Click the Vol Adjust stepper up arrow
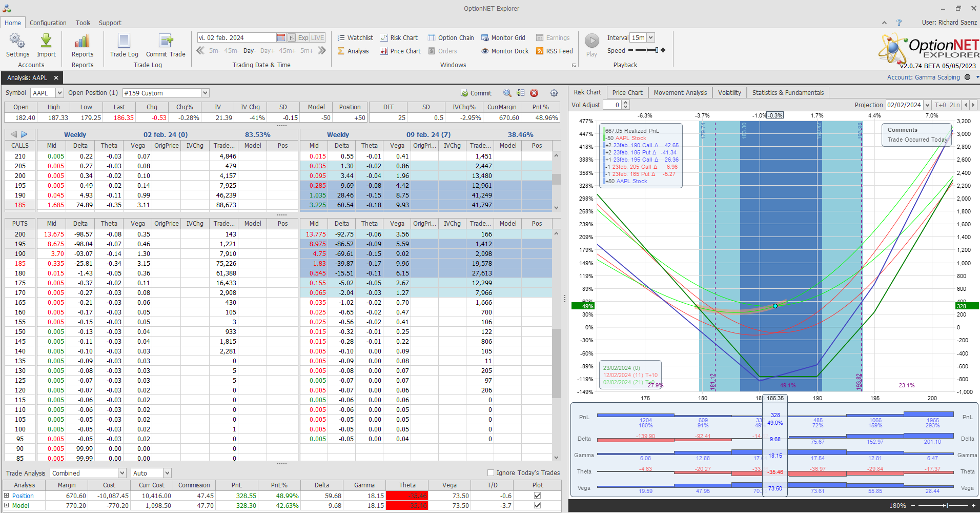The image size is (980, 513). (625, 103)
